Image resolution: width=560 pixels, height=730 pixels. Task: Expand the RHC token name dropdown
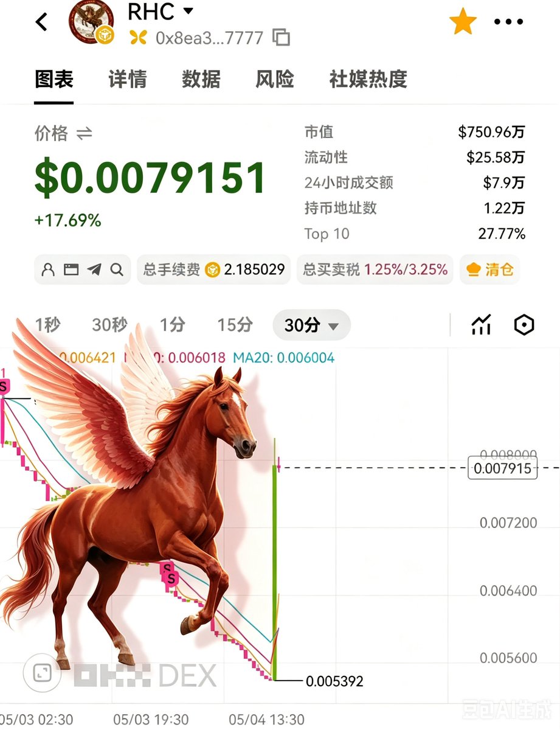188,10
